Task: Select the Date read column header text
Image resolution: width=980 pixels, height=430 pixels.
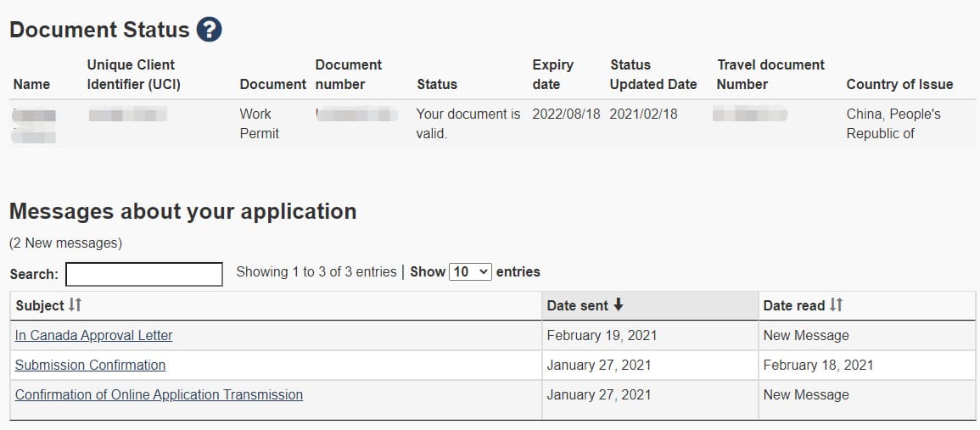Action: click(793, 305)
